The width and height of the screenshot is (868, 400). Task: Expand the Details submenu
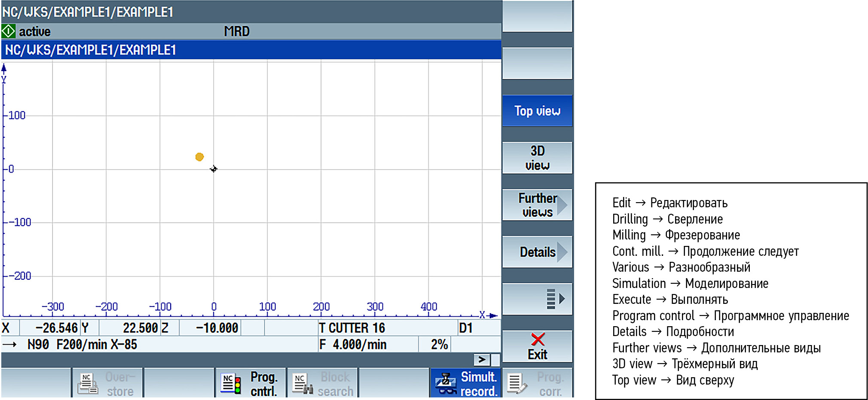coord(537,252)
